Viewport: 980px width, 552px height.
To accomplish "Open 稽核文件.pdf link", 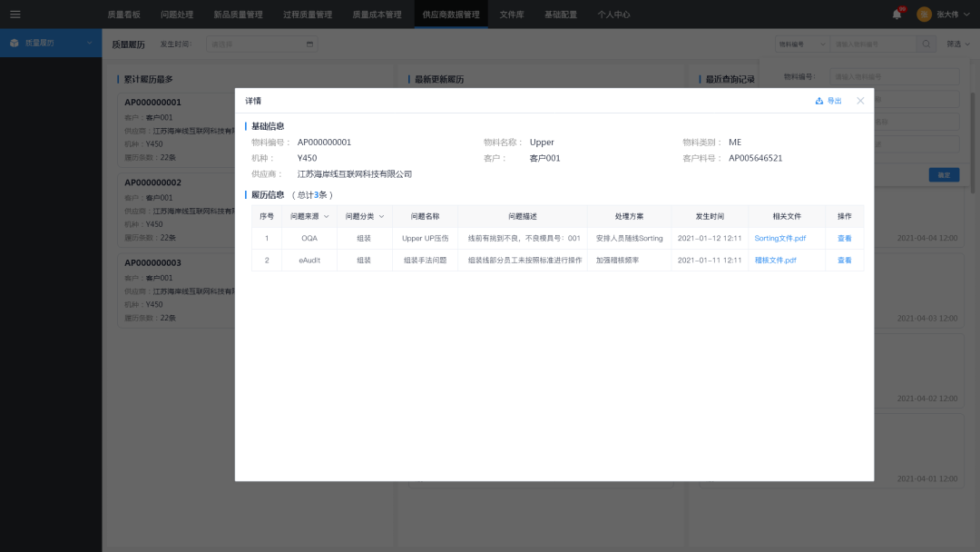I will pyautogui.click(x=775, y=260).
